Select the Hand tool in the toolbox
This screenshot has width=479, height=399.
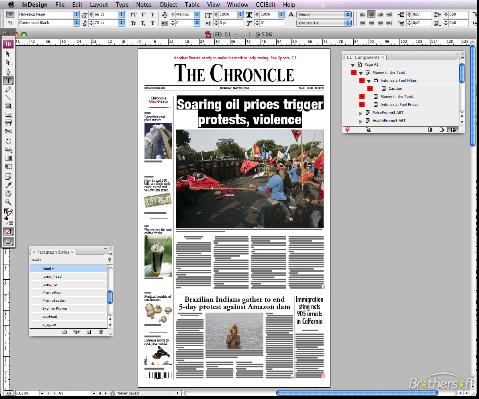point(8,193)
